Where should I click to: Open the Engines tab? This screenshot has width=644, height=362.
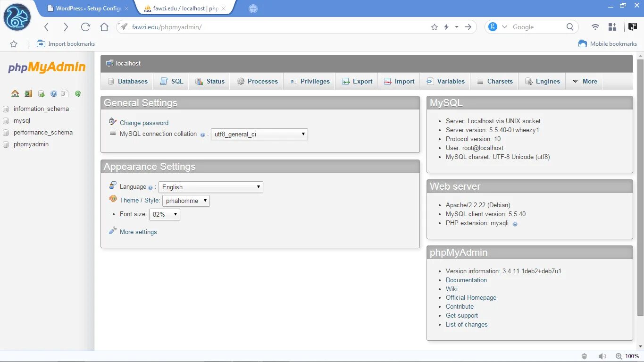[542, 81]
